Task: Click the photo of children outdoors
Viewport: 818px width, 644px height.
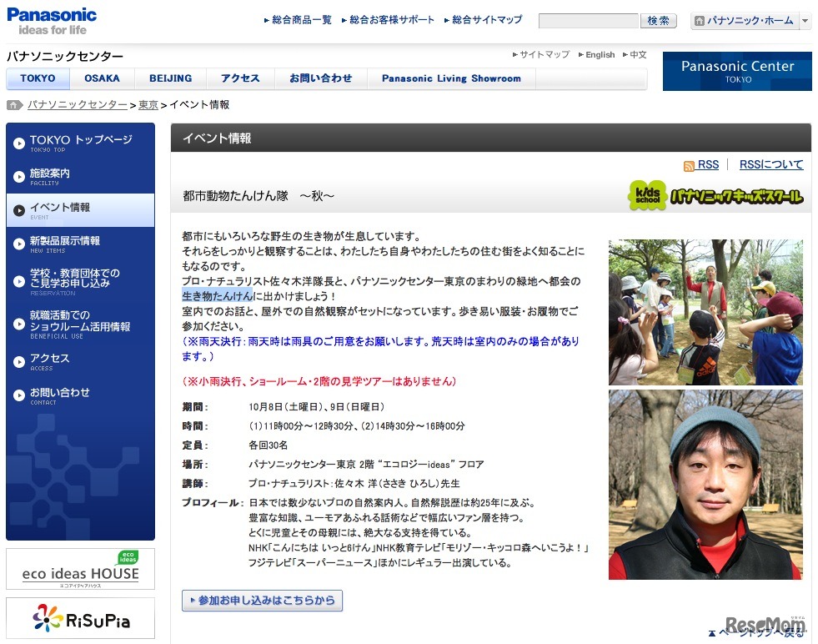Action: [x=705, y=312]
